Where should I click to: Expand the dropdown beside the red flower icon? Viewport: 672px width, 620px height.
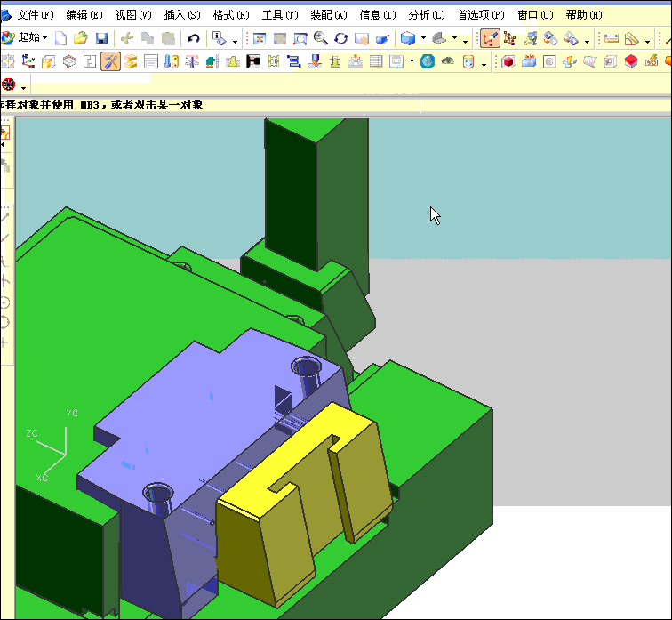coord(24,88)
